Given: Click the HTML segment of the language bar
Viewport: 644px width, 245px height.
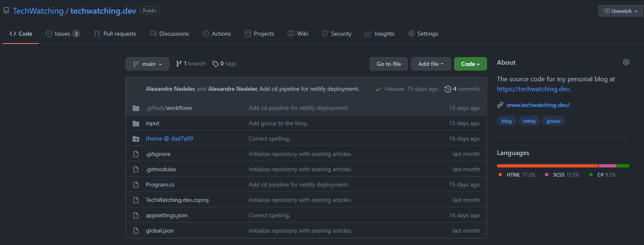Looking at the screenshot, I should 547,165.
